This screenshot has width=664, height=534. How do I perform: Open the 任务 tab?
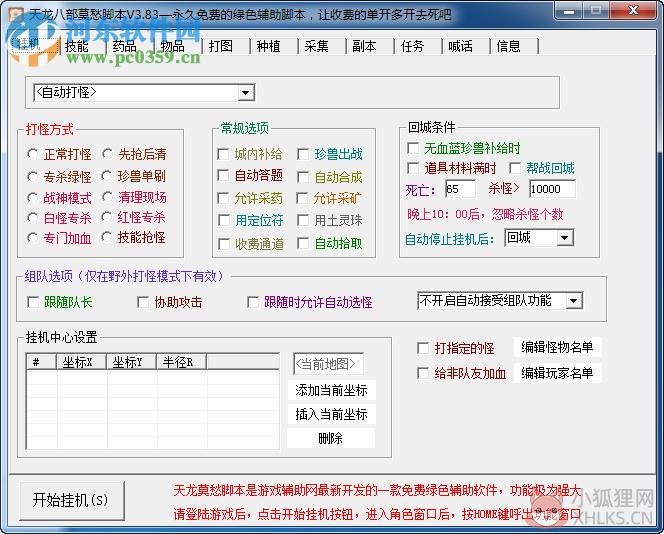point(412,46)
